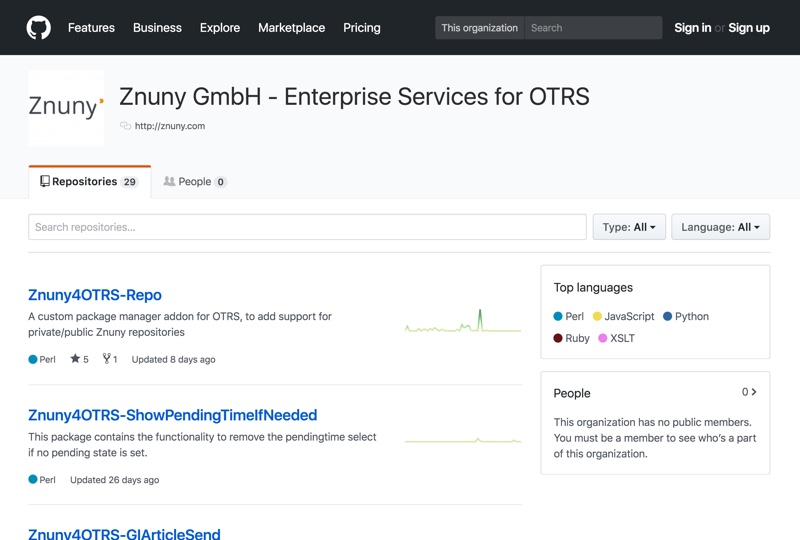Click the This organization search scope button
Image resolution: width=800 pixels, height=540 pixels.
coord(480,28)
